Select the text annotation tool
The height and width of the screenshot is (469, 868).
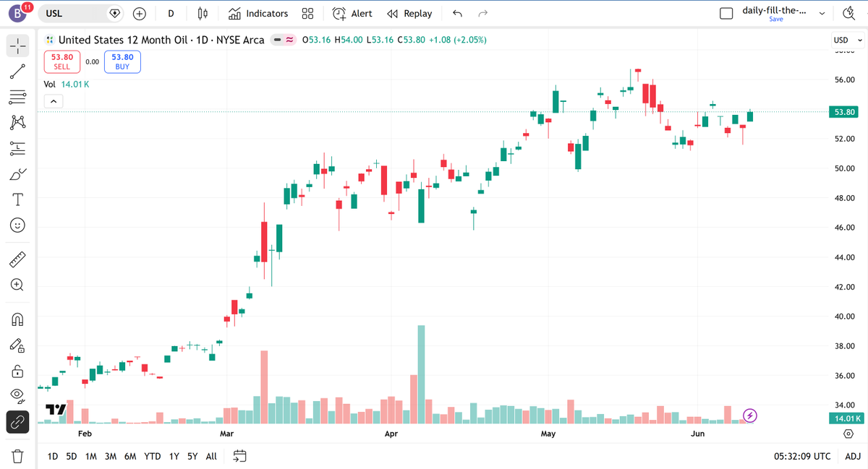click(x=18, y=199)
